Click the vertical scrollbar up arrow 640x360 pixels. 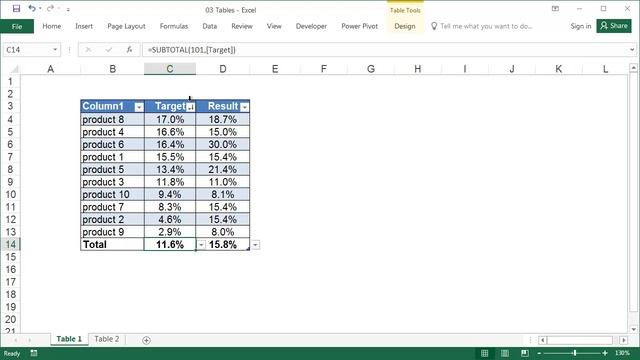(x=633, y=68)
